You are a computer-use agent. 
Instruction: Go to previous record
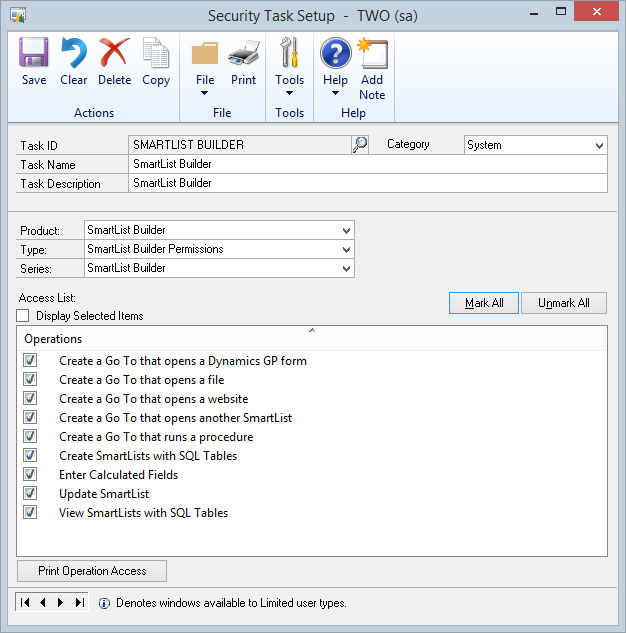tap(43, 603)
